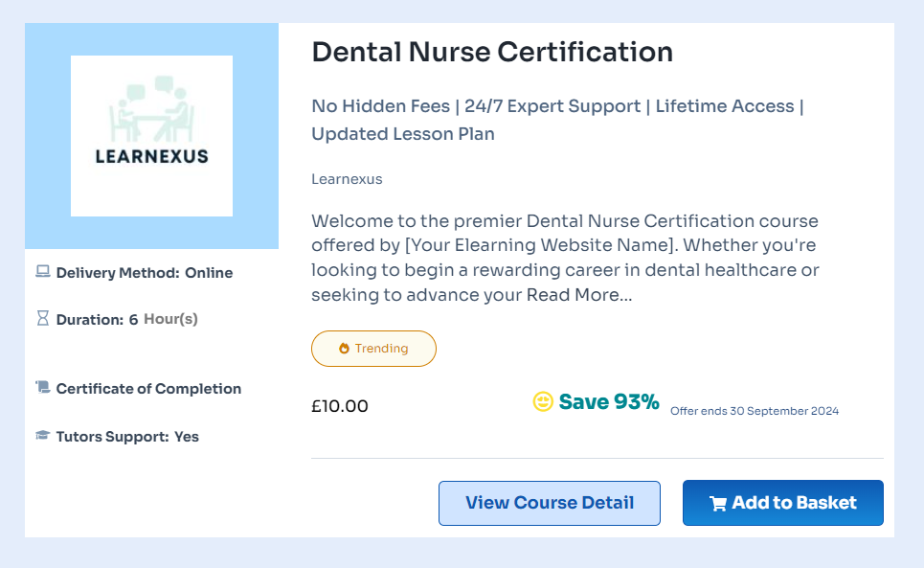Select the hourglass Duration icon
Viewport: 924px width, 568px height.
42,318
